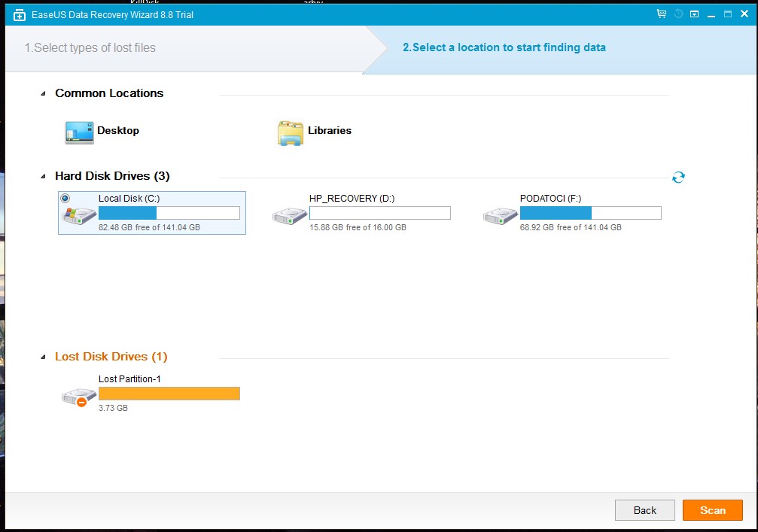The width and height of the screenshot is (758, 532).
Task: Click the Common Locations heading
Action: [109, 93]
